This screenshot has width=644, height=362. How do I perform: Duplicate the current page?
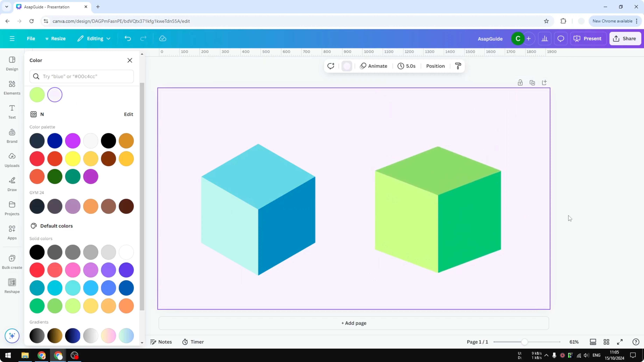click(x=532, y=82)
